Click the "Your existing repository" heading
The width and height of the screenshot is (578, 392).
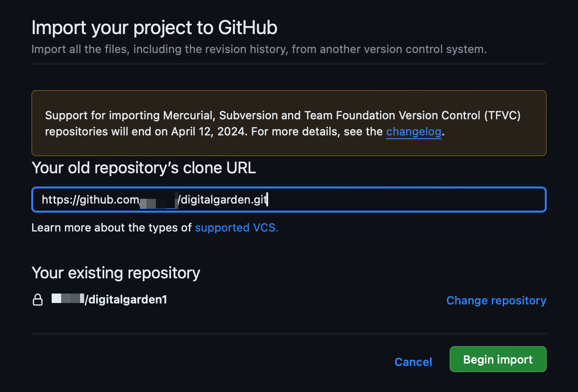(116, 273)
